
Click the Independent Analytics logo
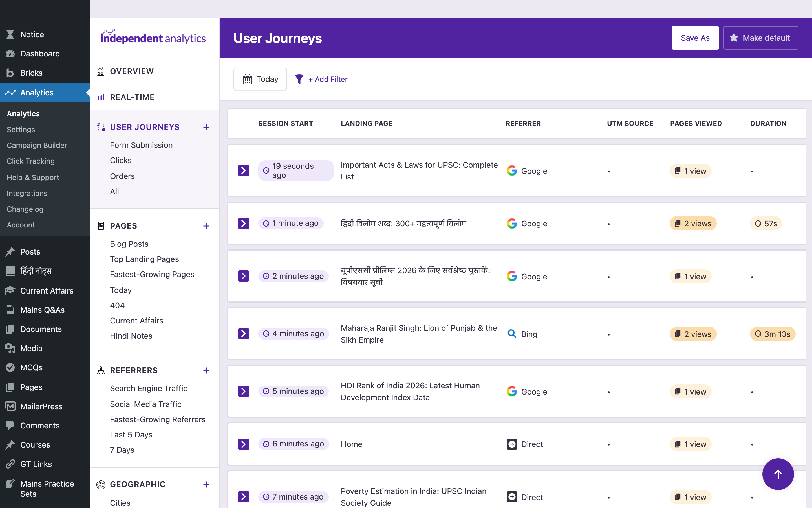point(153,37)
